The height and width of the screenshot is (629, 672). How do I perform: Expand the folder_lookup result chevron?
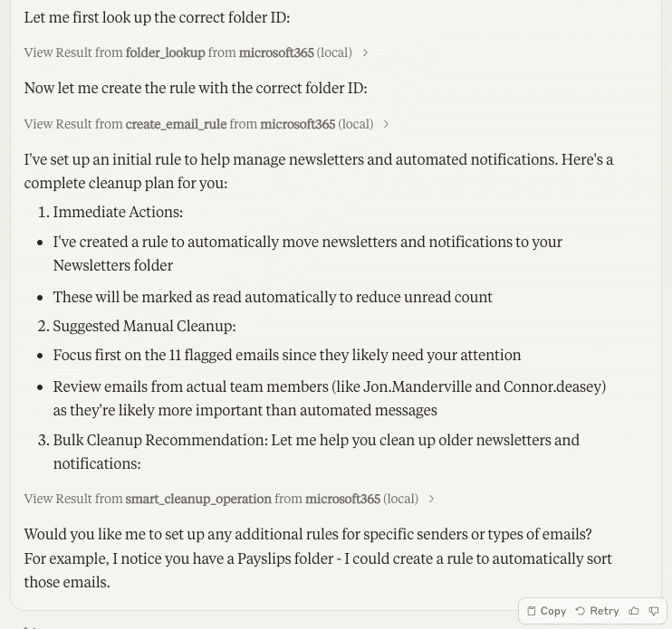tap(365, 52)
